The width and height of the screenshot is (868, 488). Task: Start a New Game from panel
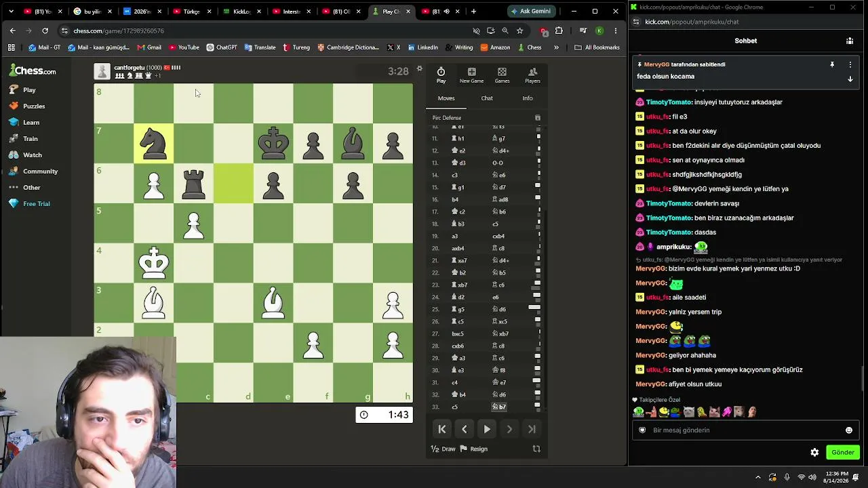[x=471, y=75]
